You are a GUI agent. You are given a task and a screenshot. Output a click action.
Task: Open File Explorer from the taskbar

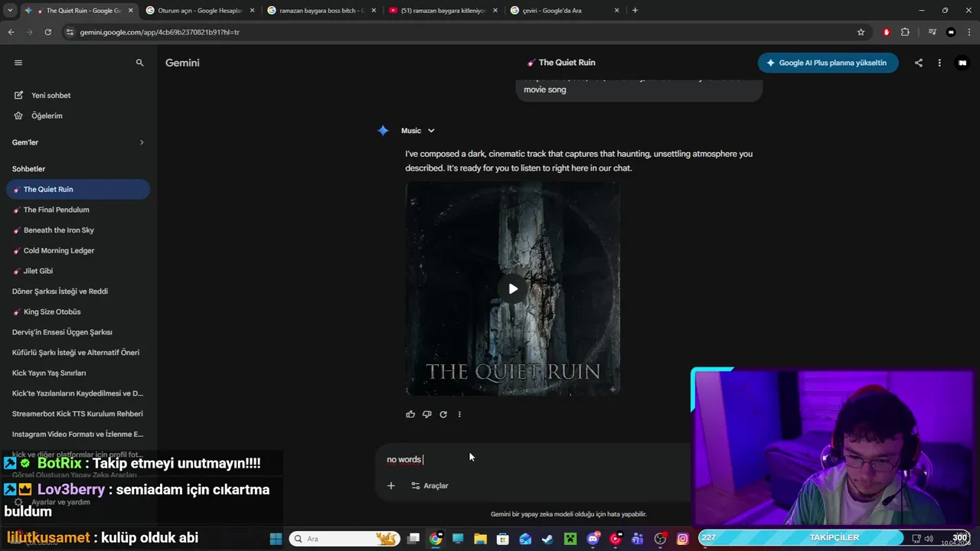(480, 539)
